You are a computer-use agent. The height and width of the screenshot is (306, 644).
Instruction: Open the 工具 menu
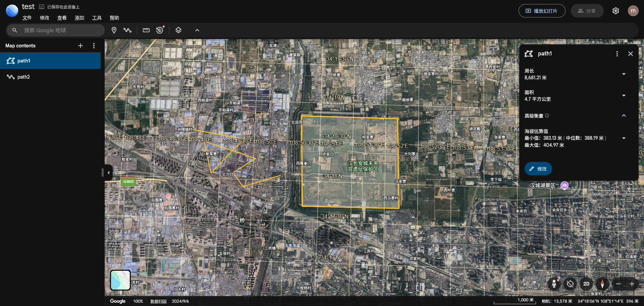click(x=97, y=18)
